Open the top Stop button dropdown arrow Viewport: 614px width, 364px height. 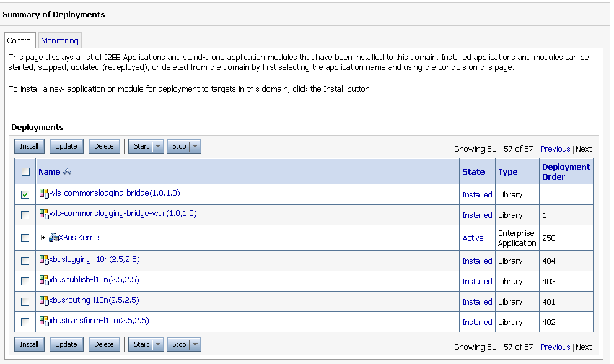pyautogui.click(x=195, y=146)
